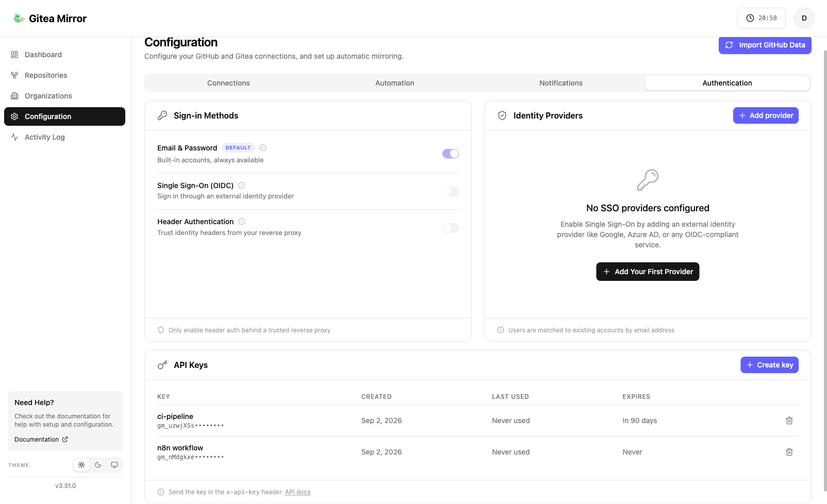Delete the n8n workflow API key
The width and height of the screenshot is (827, 504).
click(x=789, y=452)
